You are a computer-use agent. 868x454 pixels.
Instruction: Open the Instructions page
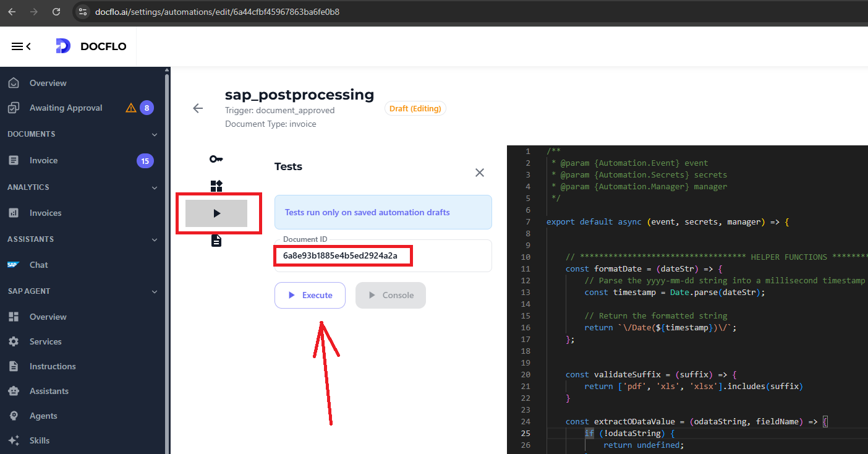pyautogui.click(x=53, y=366)
